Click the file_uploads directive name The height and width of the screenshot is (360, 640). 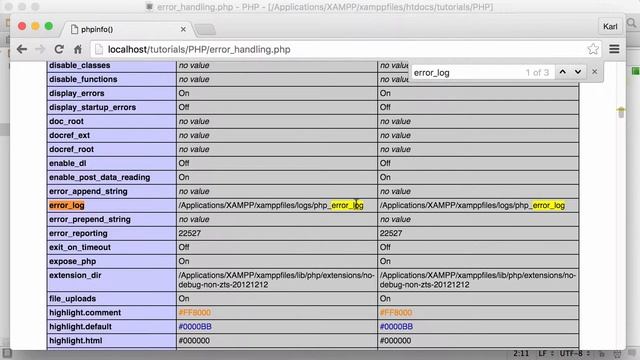coord(72,299)
